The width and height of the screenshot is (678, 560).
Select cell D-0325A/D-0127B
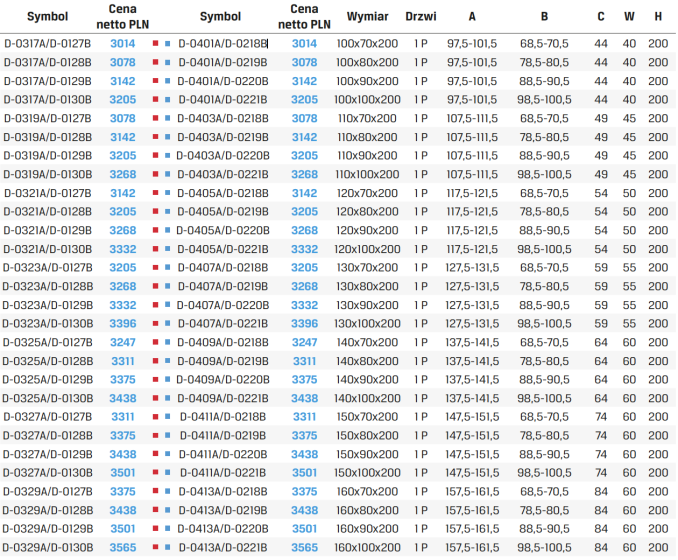[48, 342]
